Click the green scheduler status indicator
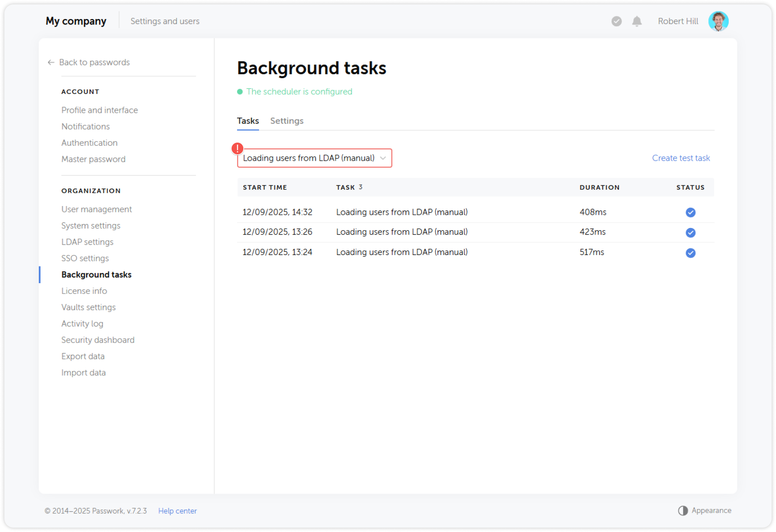 [x=240, y=92]
